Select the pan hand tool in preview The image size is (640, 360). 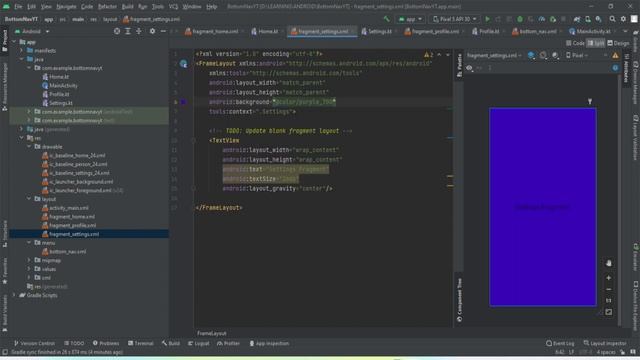[609, 263]
